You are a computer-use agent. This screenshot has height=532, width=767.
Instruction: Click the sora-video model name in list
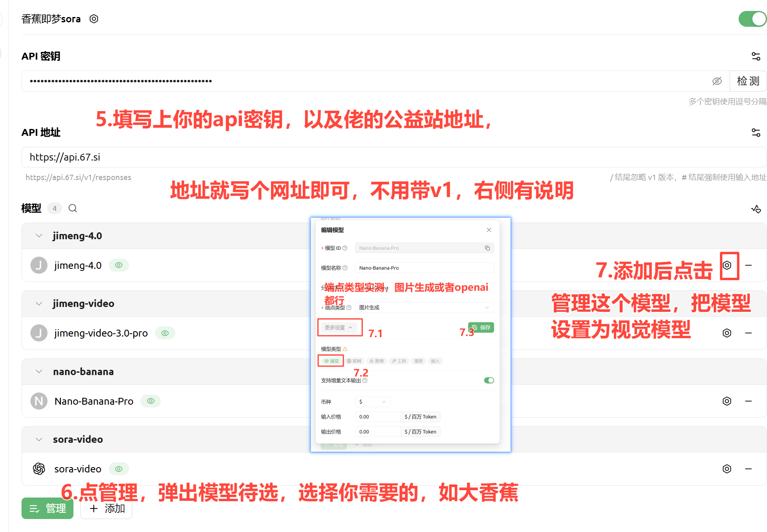pos(78,469)
